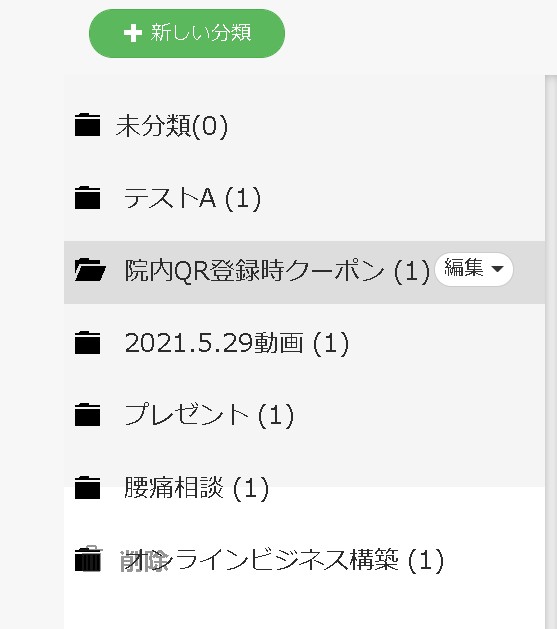Click the caret arrow in 編集 button
Screen dimensions: 557x629
(x=497, y=269)
